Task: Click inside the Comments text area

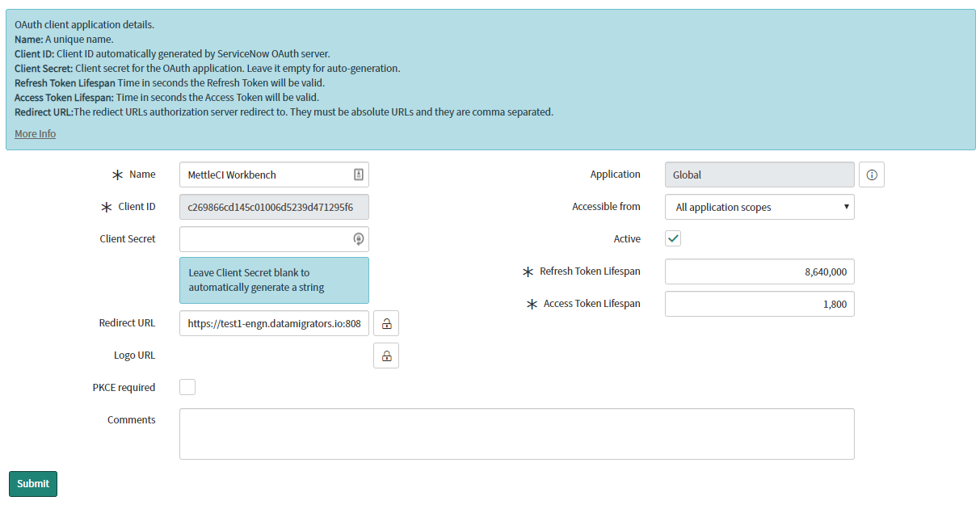Action: (516, 434)
